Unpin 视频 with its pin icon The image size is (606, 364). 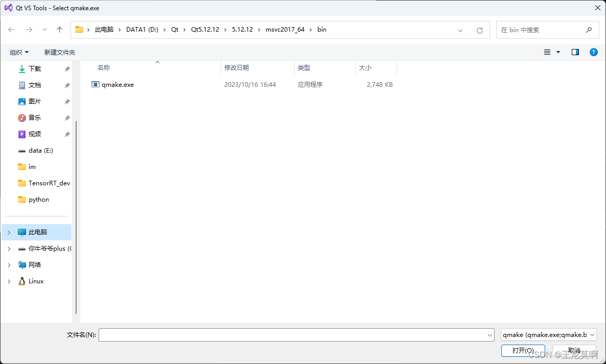(x=67, y=134)
